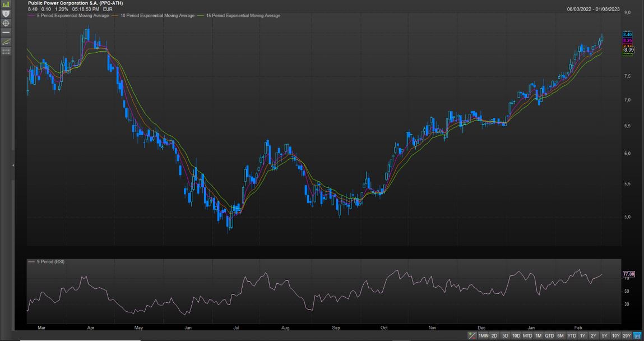Select the horizontal line drawing tool
The height and width of the screenshot is (341, 644).
click(x=6, y=33)
